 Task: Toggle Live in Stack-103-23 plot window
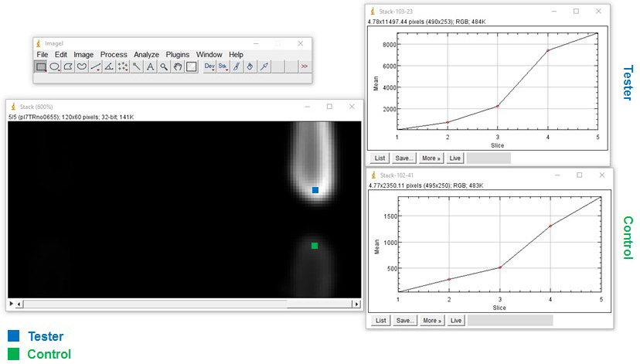tap(454, 158)
